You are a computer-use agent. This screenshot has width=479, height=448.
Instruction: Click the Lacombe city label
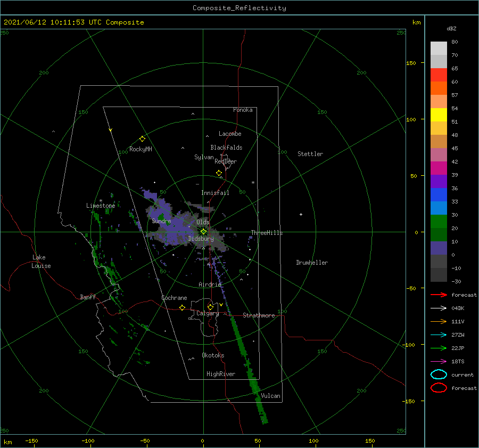pos(230,134)
